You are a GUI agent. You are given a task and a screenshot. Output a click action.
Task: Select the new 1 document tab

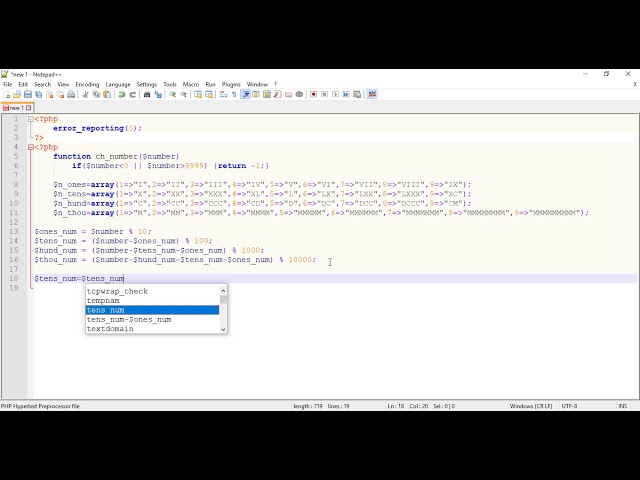17,108
